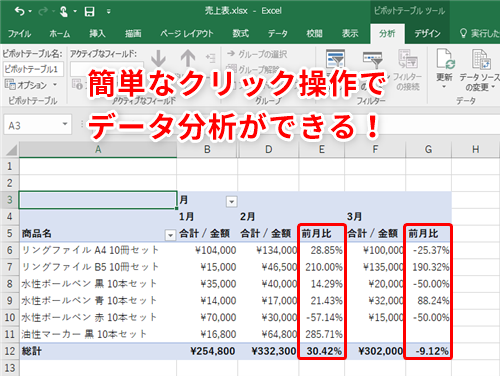The image size is (500, 376).
Task: Click value -9.12% in total row
Action: 432,351
